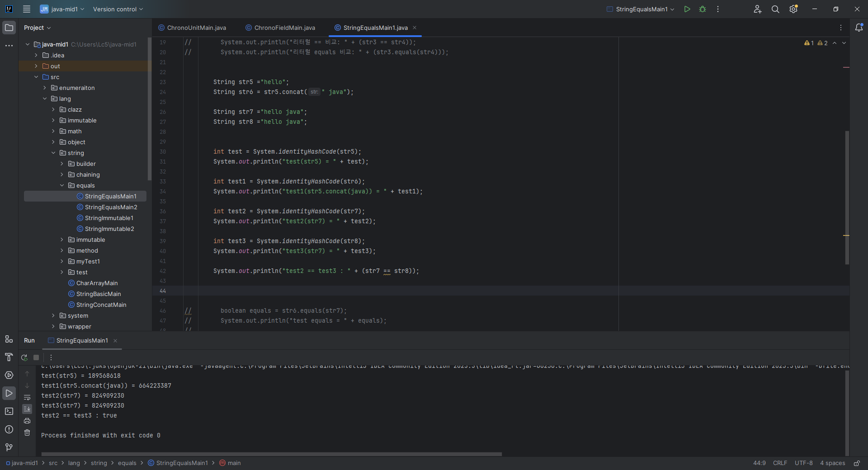
Task: Open StringImmutable1 class file
Action: (x=109, y=218)
